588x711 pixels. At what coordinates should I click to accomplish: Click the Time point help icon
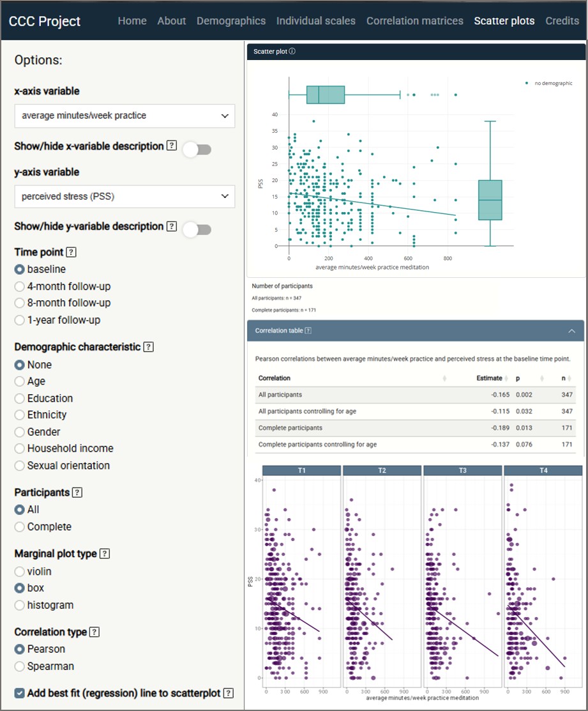pos(71,252)
